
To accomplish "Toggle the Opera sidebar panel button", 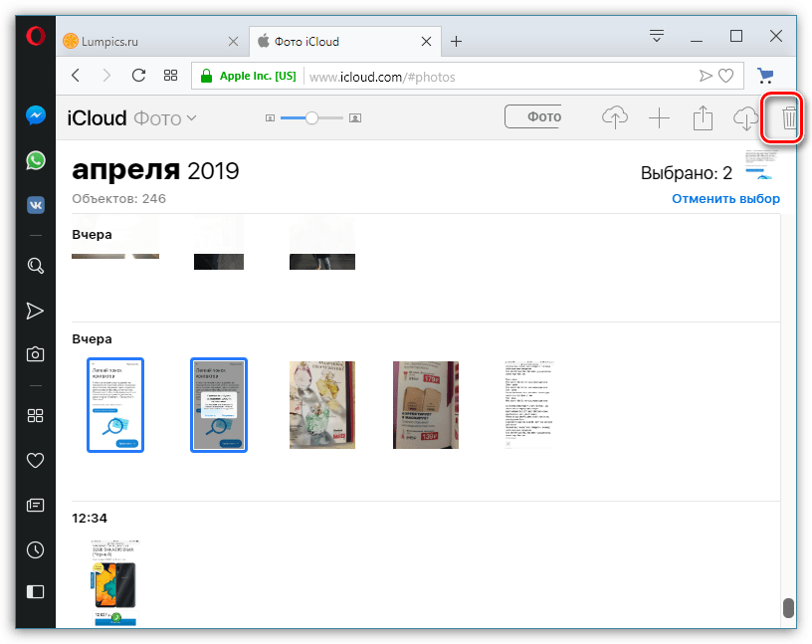I will pos(35,592).
